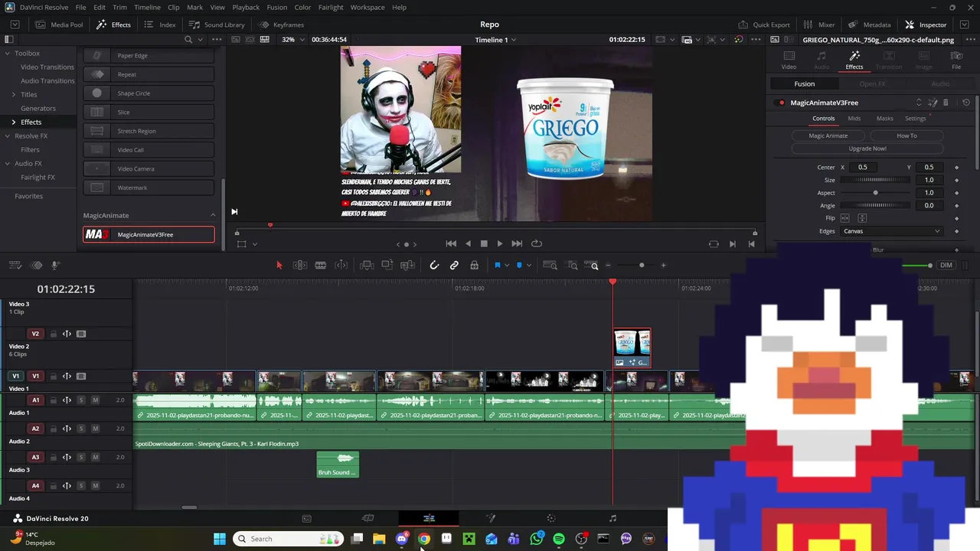This screenshot has height=551, width=980.
Task: Open the Sound Library panel
Action: 217,24
